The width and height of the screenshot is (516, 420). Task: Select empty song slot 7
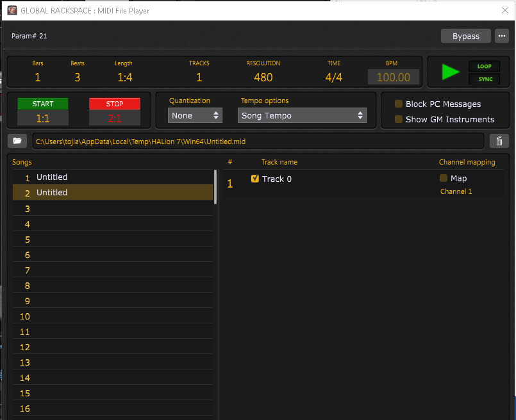113,270
